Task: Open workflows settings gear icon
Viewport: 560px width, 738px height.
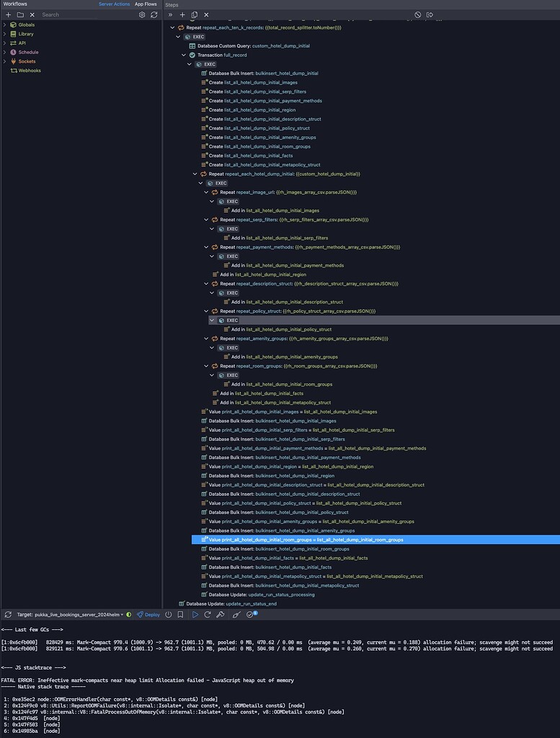Action: [142, 14]
